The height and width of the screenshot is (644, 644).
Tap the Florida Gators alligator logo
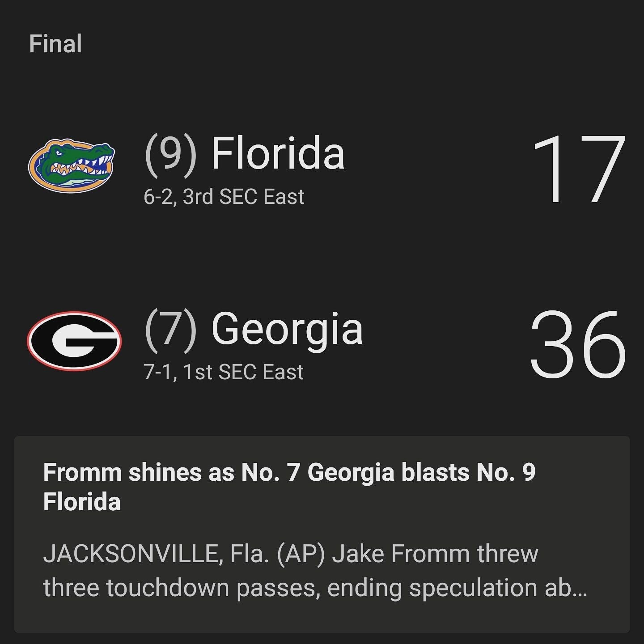[x=72, y=165]
